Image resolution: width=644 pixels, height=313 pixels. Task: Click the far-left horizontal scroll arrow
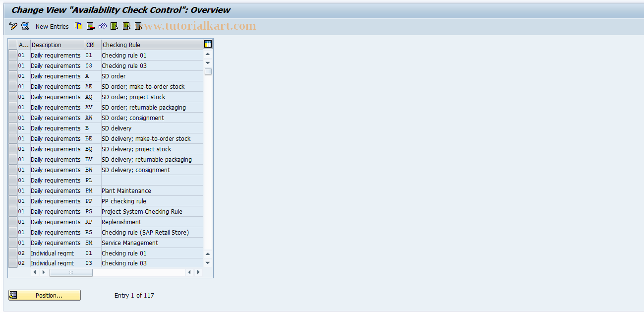coord(35,272)
